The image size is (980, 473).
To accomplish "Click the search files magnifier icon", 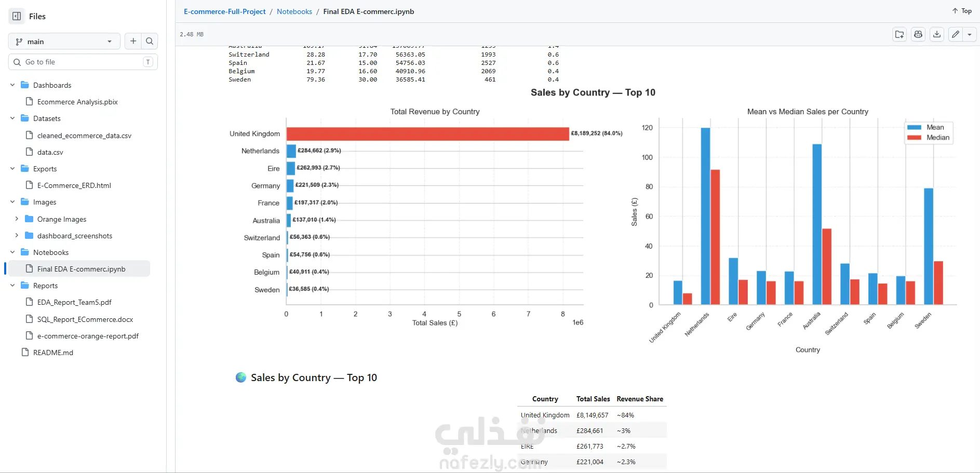I will coord(150,41).
